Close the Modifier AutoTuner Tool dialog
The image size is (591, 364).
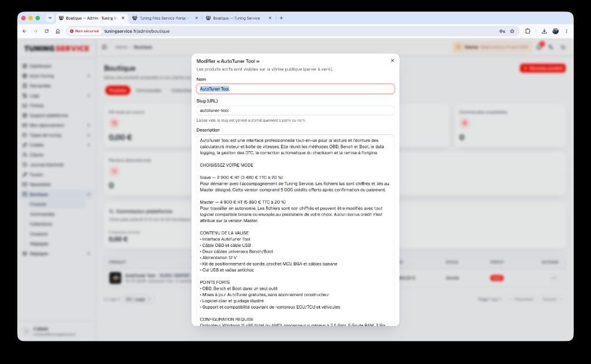[x=392, y=61]
